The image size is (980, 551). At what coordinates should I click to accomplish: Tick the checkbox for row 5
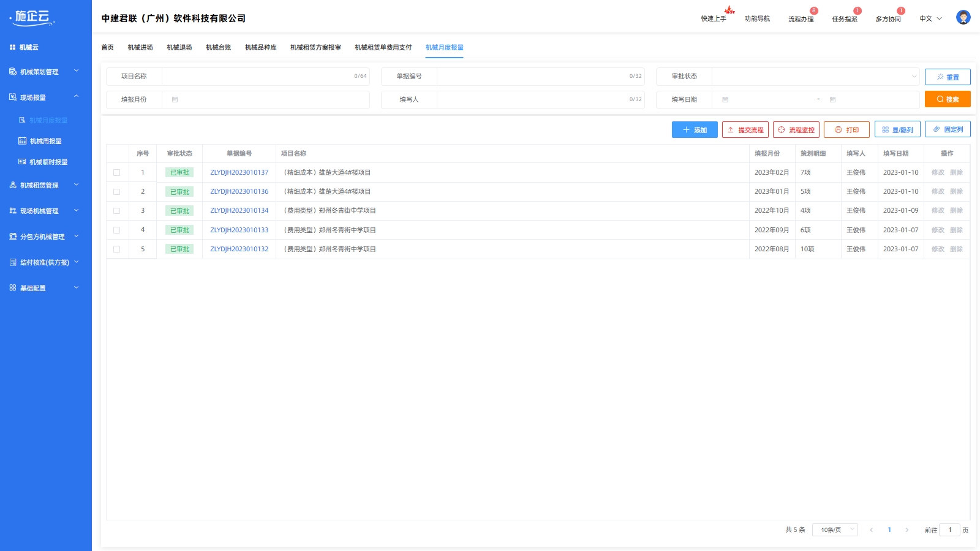coord(116,249)
